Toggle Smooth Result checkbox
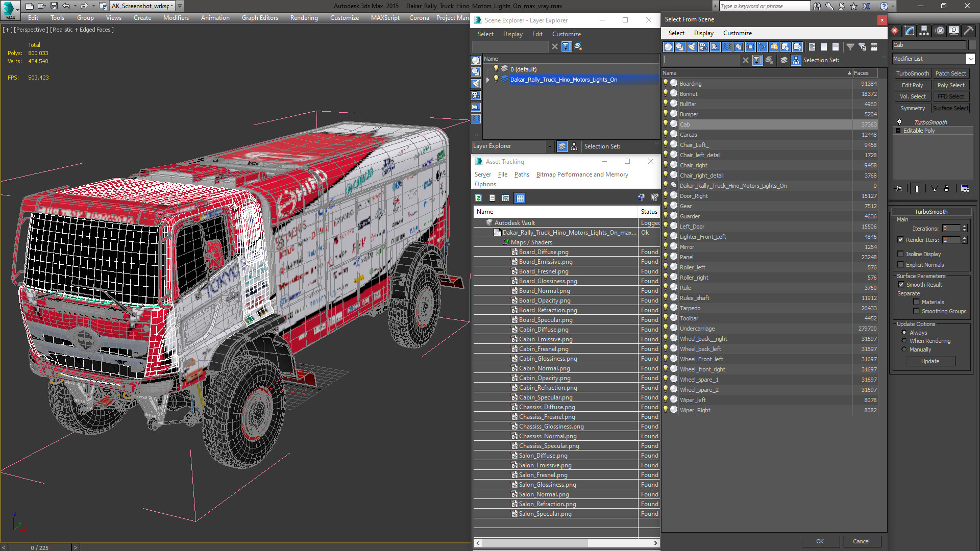Screen dimensions: 980x551 901,285
